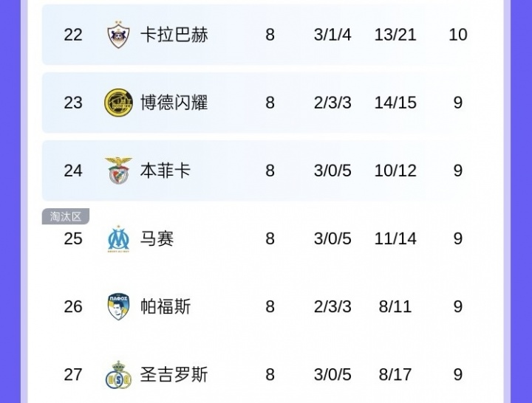Open team name 卡拉巴赫

[174, 35]
